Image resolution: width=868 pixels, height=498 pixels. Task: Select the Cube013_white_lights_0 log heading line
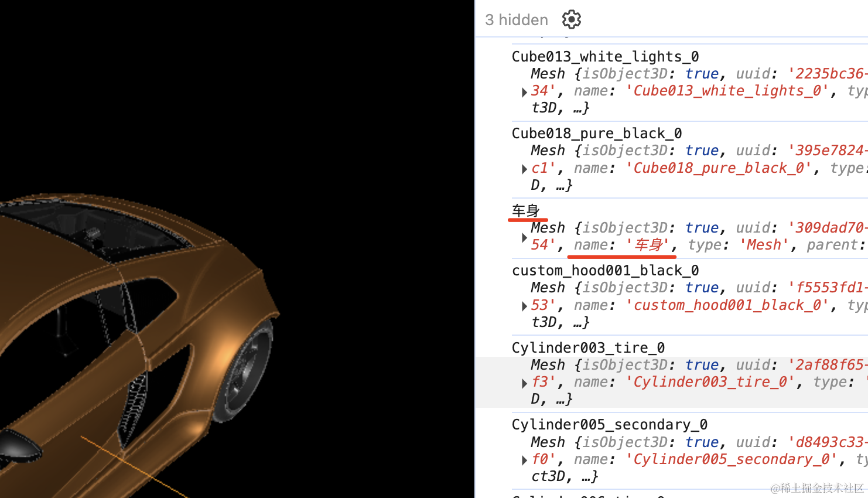606,56
